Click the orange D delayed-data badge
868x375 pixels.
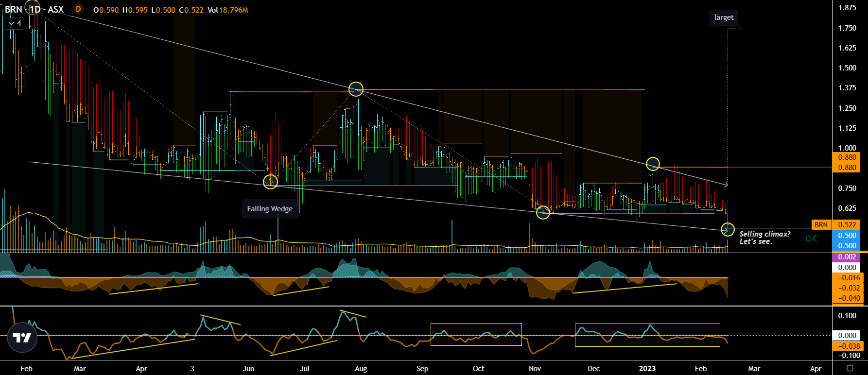(78, 9)
